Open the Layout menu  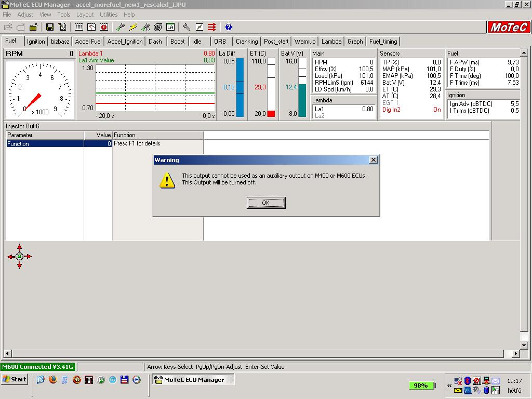point(85,15)
